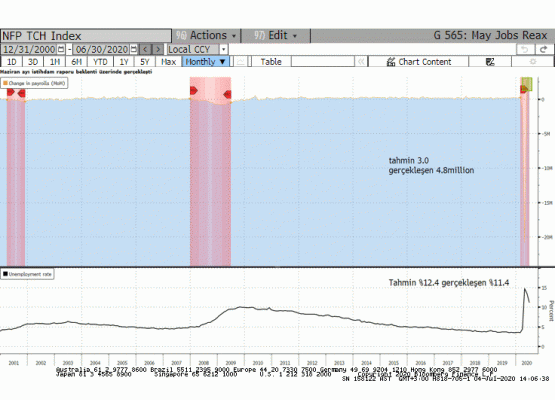The image size is (555, 400).
Task: Open the start date calendar picker
Action: pos(61,49)
